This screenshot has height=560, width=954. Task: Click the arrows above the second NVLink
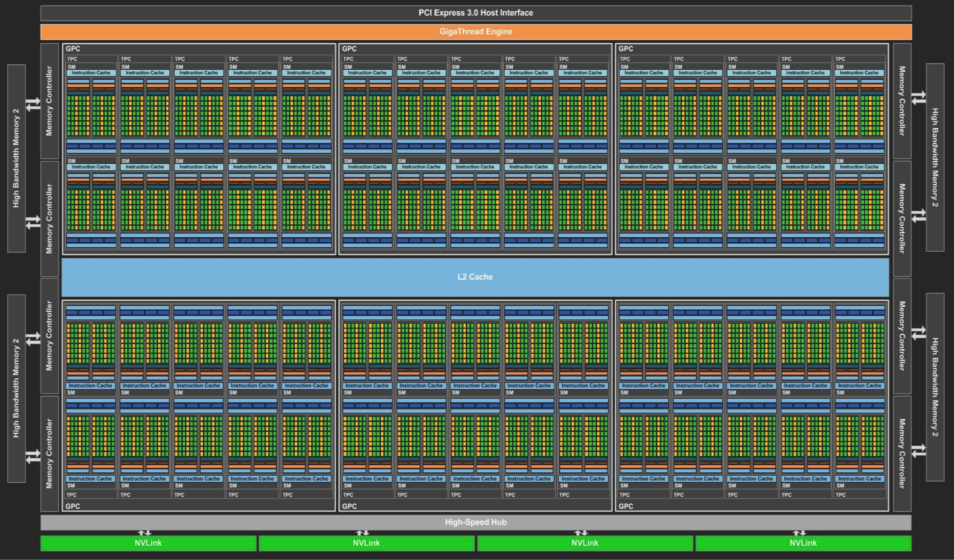362,533
